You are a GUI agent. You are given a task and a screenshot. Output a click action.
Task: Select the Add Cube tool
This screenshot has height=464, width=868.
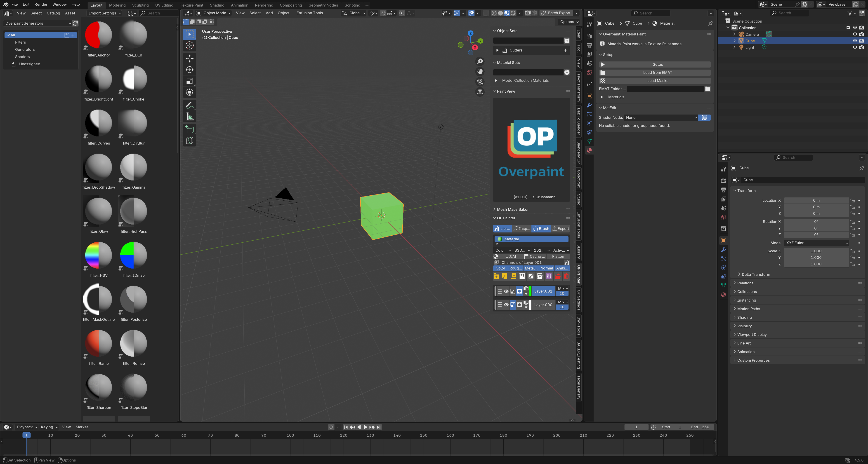tap(190, 130)
